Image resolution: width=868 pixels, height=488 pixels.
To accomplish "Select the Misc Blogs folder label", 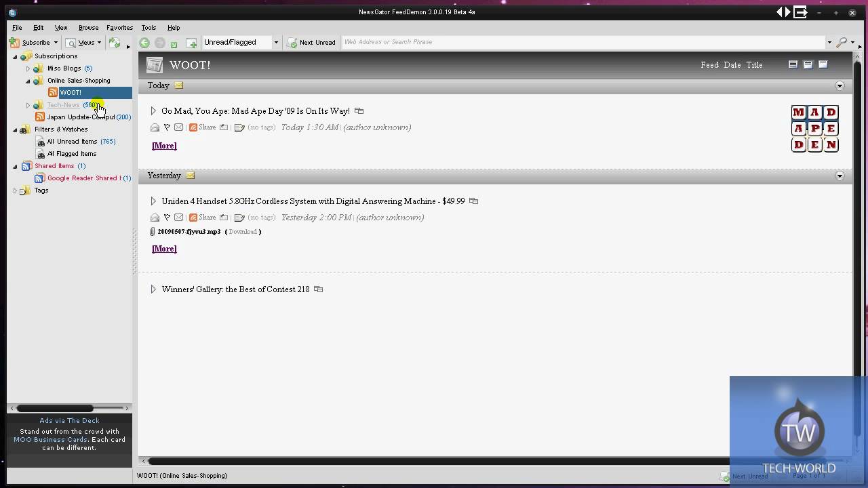I will 64,68.
